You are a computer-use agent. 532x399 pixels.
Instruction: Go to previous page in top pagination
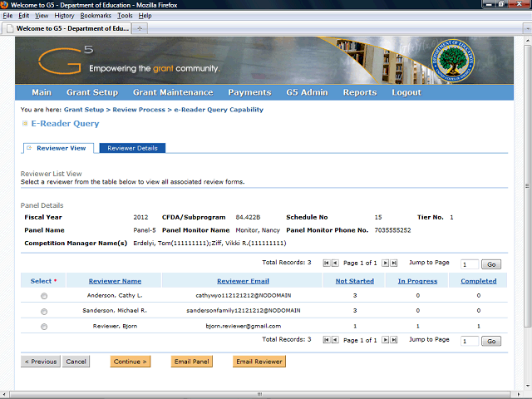[335, 263]
